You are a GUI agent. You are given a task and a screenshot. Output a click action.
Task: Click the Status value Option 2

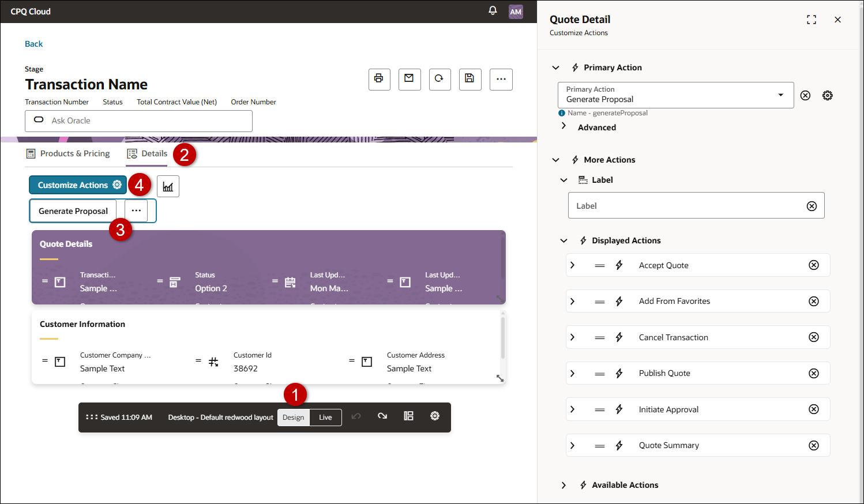[x=211, y=288]
